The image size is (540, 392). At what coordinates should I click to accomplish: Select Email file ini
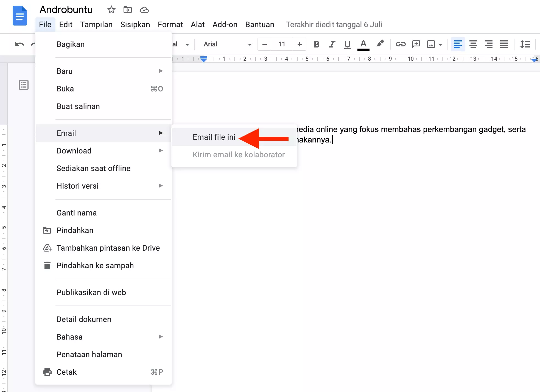214,137
